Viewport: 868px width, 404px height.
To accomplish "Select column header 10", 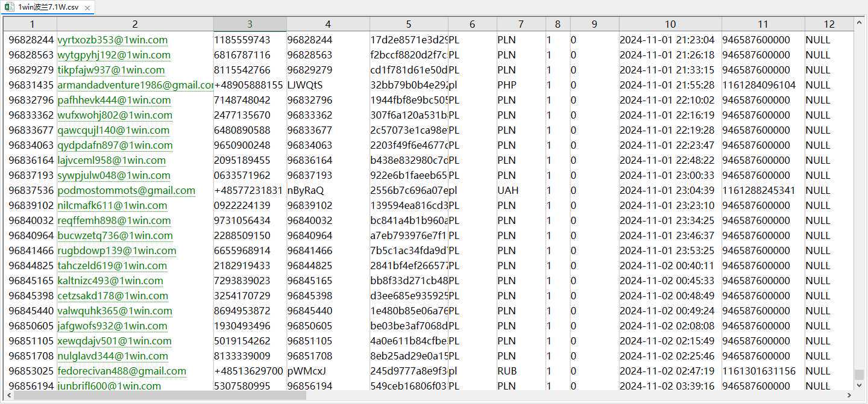I will (x=670, y=24).
